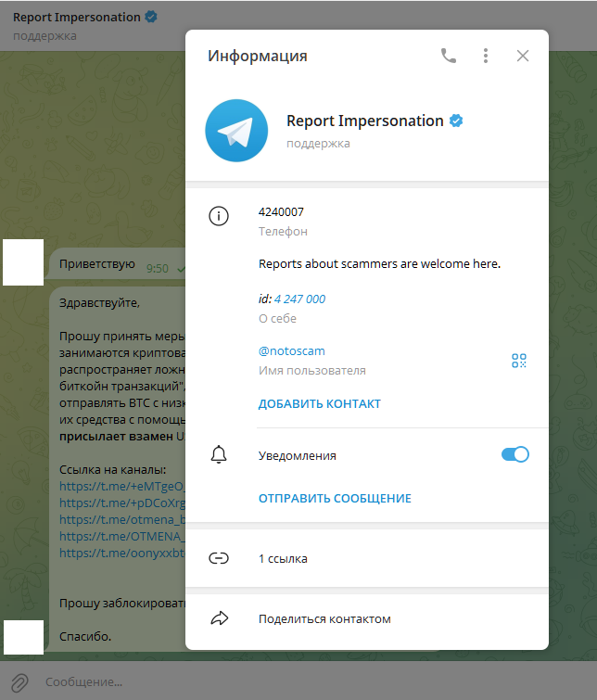
Task: Open the 1 ссылка shared links row
Action: point(367,558)
